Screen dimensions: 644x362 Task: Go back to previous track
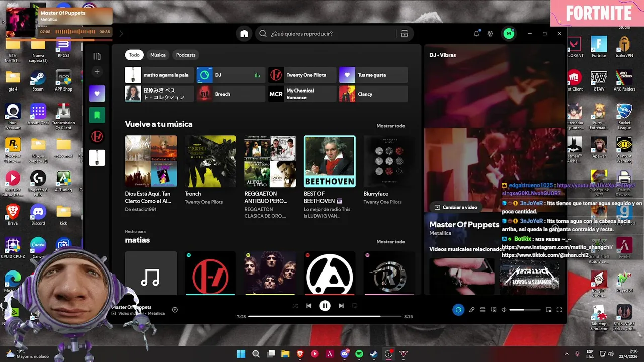pos(309,306)
